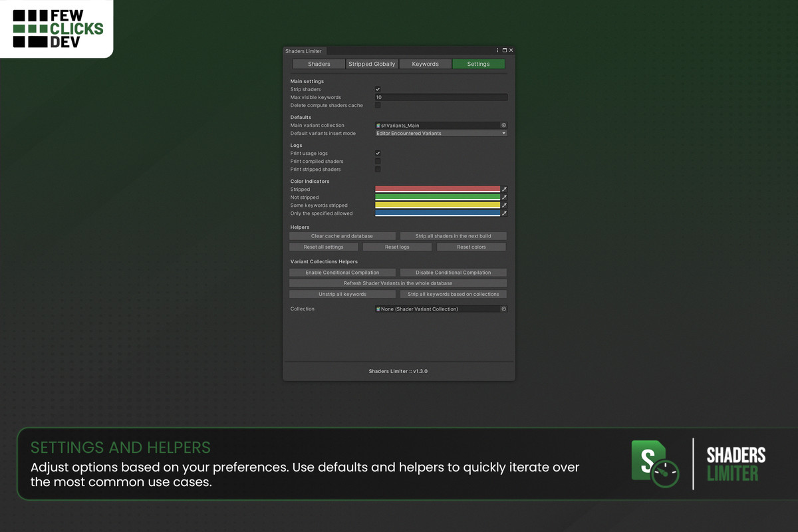
Task: Disable the Strip shaders checkbox
Action: [x=378, y=89]
